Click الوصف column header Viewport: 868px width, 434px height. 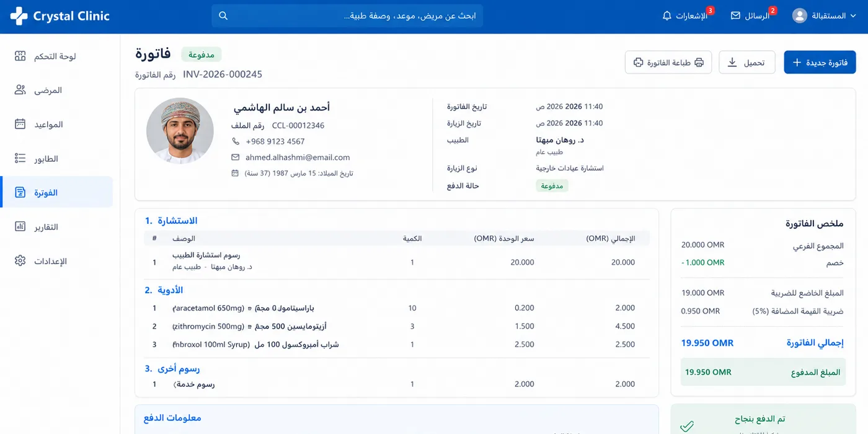click(184, 239)
